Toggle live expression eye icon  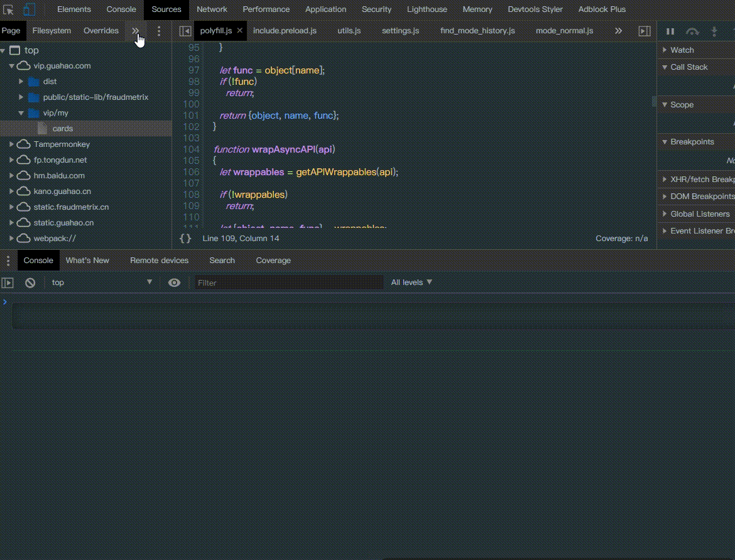point(175,283)
